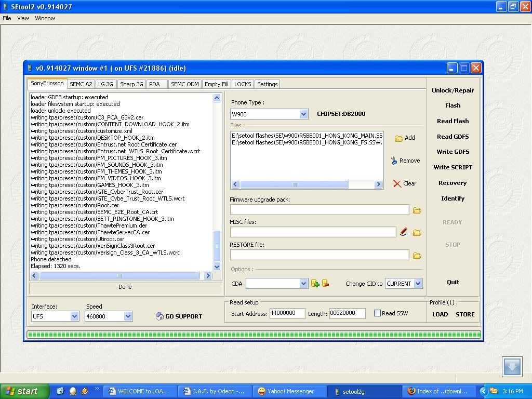This screenshot has height=399, width=532.
Task: Click the Read GDFS button
Action: point(453,137)
